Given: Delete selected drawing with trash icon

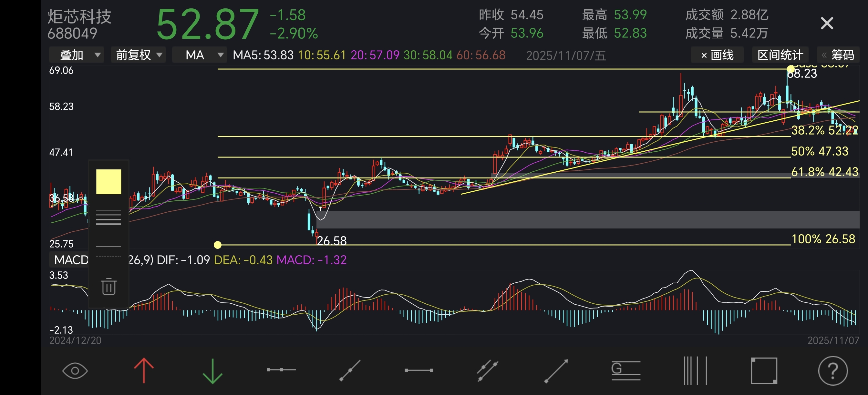Looking at the screenshot, I should click(x=108, y=287).
